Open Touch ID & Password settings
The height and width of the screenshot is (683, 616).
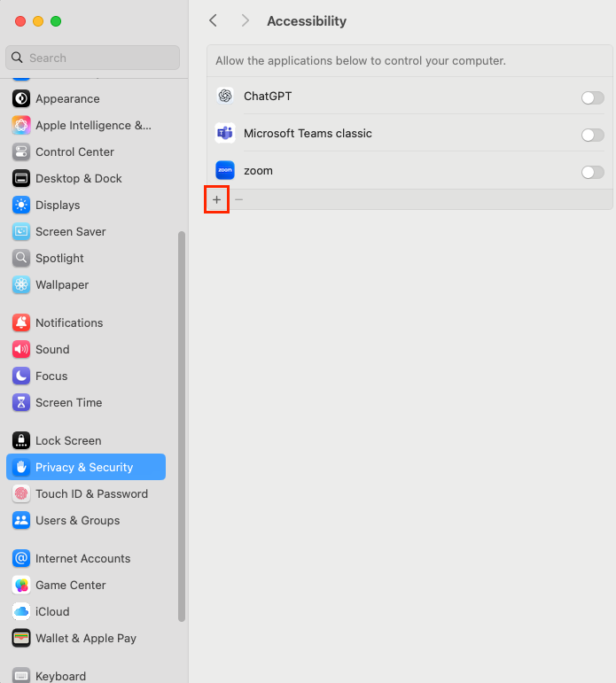[91, 494]
